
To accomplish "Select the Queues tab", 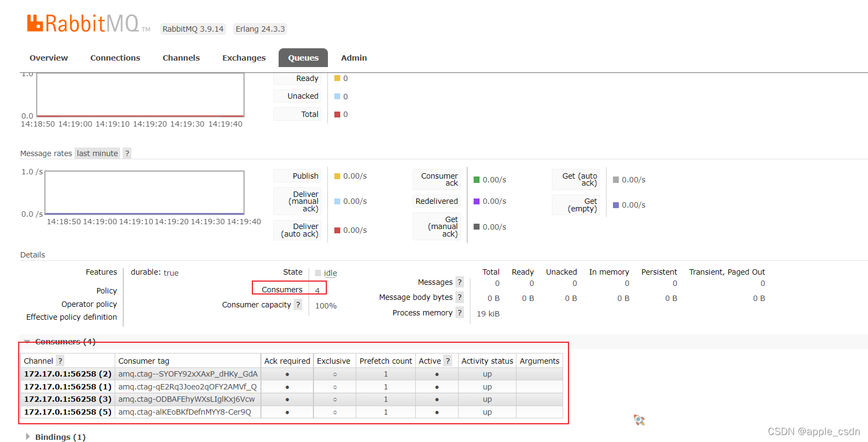I will click(303, 58).
